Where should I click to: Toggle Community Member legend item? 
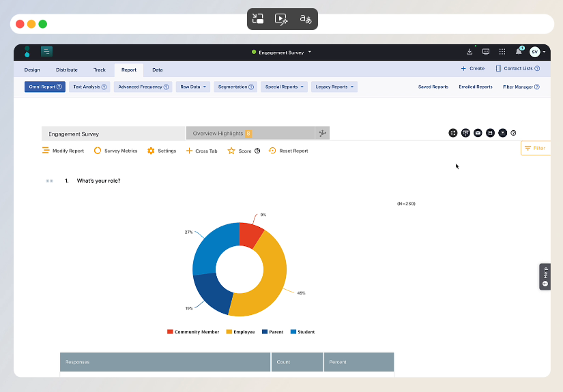pyautogui.click(x=193, y=332)
